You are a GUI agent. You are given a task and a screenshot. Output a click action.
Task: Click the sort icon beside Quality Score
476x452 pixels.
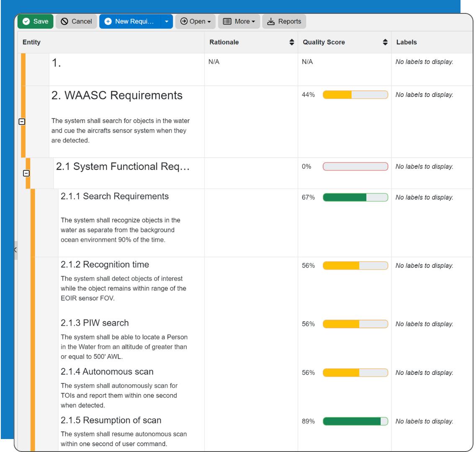[385, 42]
